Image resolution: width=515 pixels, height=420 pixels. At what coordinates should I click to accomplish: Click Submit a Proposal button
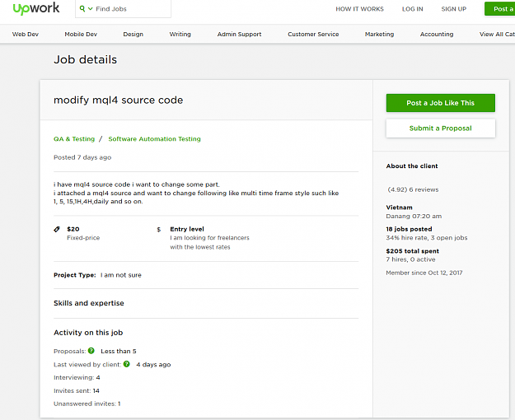click(441, 128)
